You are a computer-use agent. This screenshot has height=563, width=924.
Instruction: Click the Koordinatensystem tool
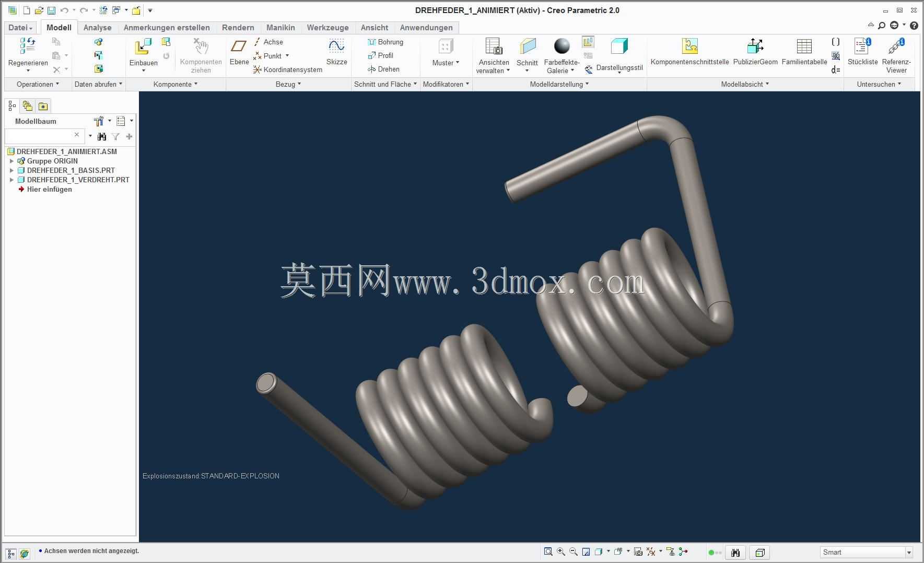(287, 69)
